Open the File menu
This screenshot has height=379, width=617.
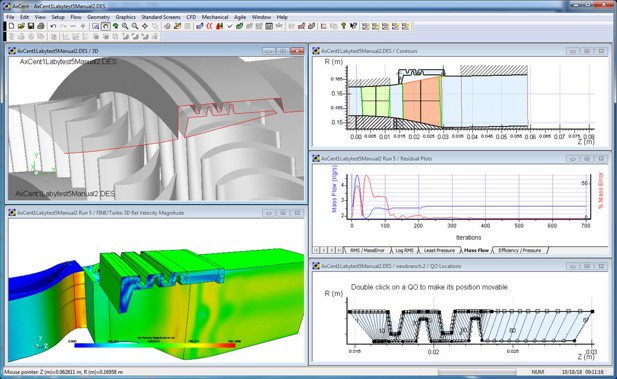click(10, 17)
